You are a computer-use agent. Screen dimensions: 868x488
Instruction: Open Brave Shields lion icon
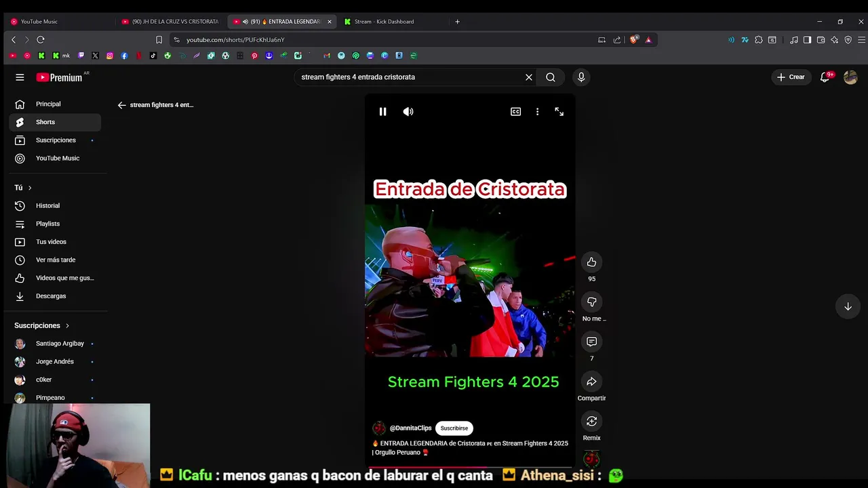point(633,40)
